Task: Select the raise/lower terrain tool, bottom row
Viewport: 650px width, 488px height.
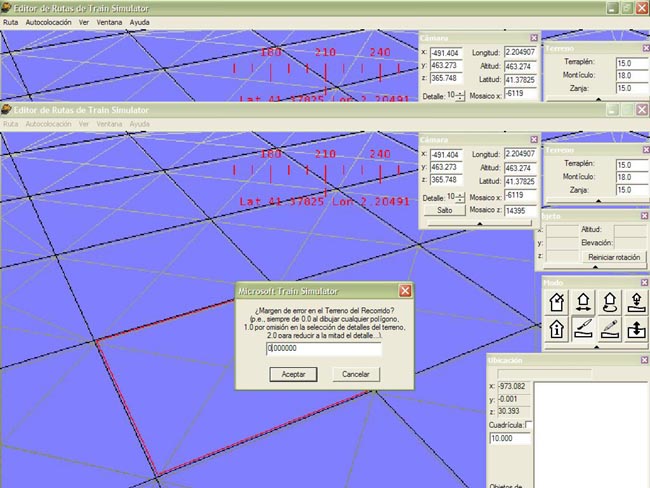Action: pos(634,328)
